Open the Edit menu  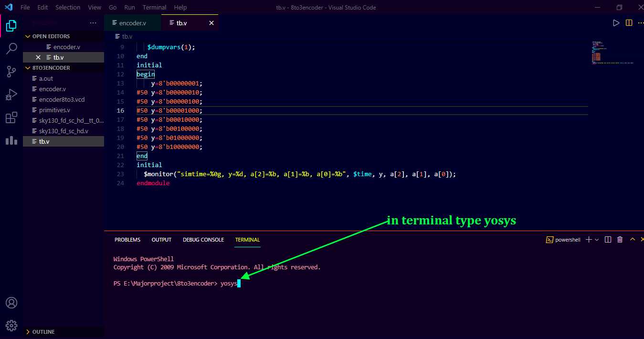click(x=42, y=7)
